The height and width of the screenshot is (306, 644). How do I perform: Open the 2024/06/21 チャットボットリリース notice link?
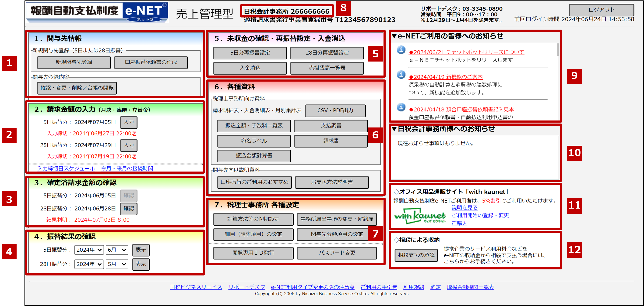(x=466, y=52)
